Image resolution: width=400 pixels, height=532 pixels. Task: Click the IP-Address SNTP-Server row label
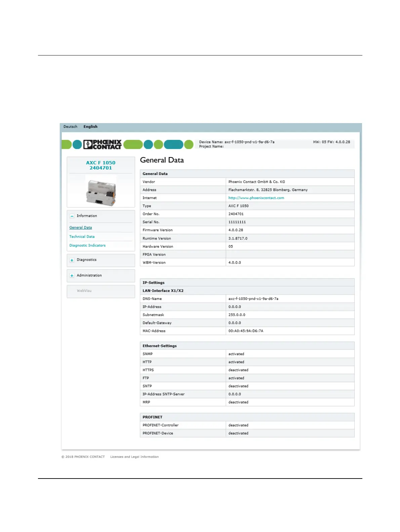(x=164, y=394)
